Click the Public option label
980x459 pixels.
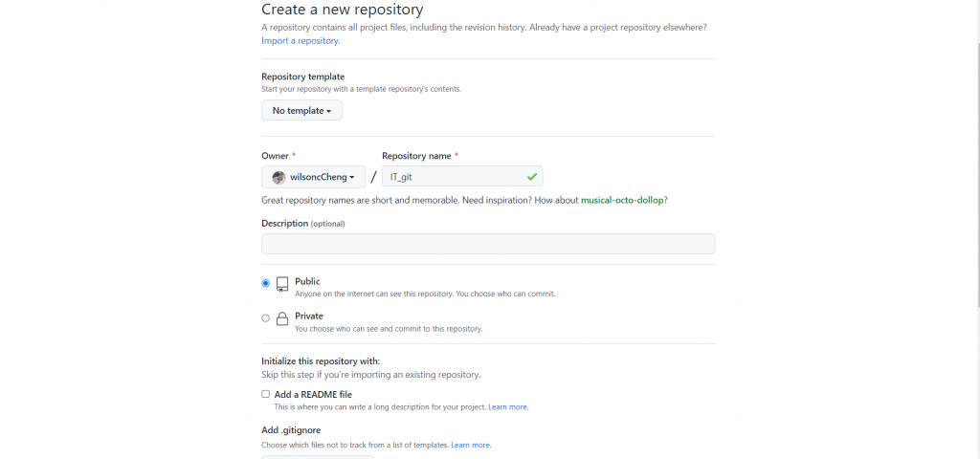[x=307, y=281]
